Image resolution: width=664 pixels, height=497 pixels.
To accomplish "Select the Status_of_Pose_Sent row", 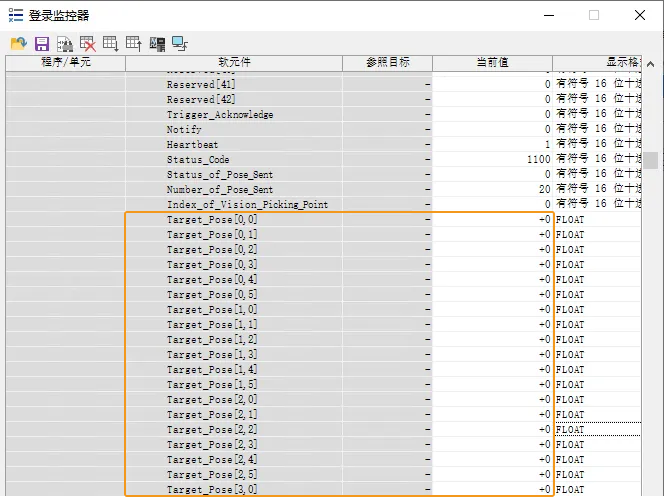I will (324, 174).
